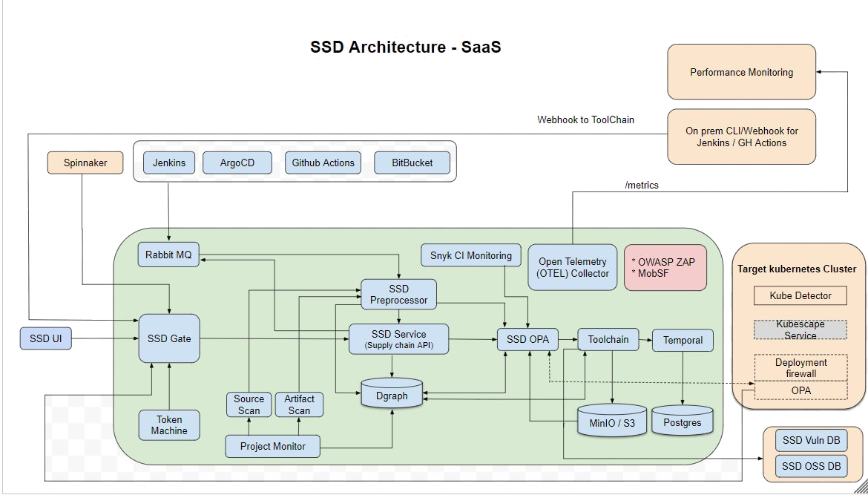Select the Github Actions box
The image size is (868, 495).
click(x=323, y=163)
